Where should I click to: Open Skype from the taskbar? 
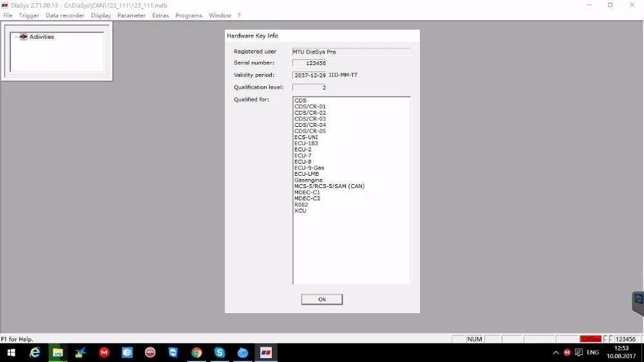tap(220, 352)
